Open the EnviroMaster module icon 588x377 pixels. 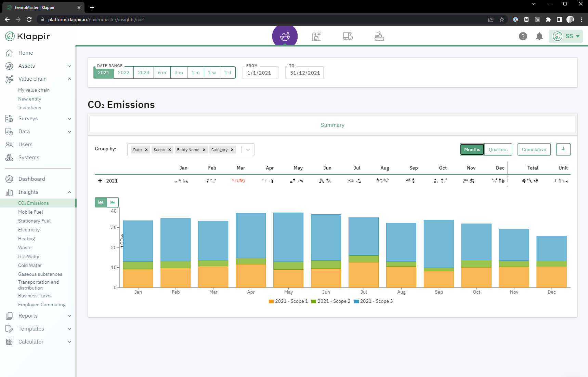click(x=285, y=36)
